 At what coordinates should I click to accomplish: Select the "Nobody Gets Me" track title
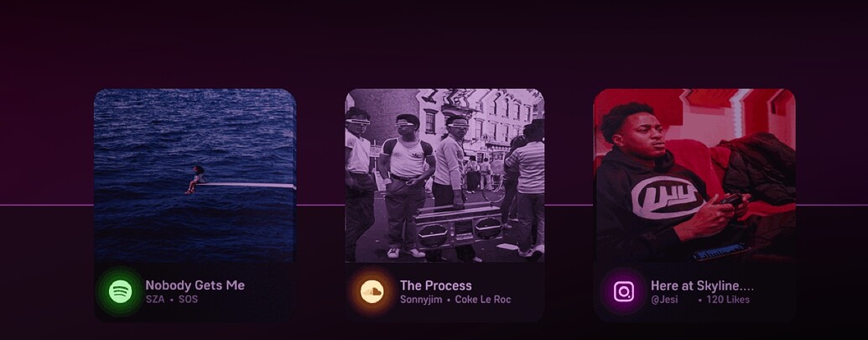pyautogui.click(x=195, y=285)
